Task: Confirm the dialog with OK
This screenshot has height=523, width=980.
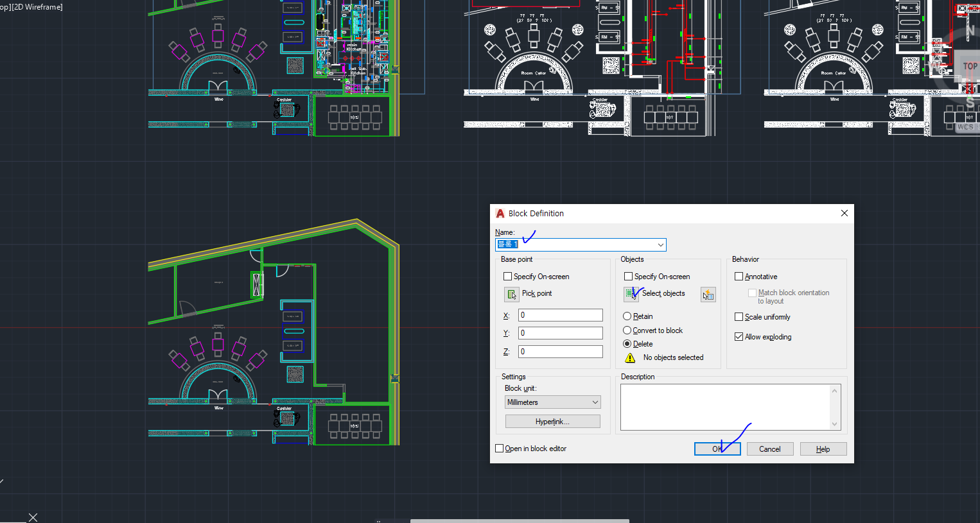Action: coord(717,449)
